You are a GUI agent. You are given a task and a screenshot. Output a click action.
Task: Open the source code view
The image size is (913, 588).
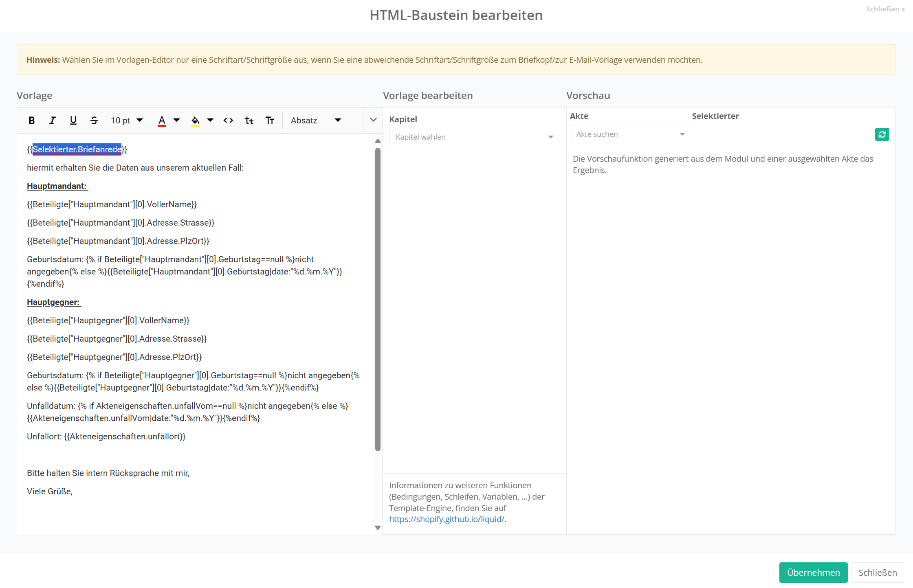tap(228, 121)
